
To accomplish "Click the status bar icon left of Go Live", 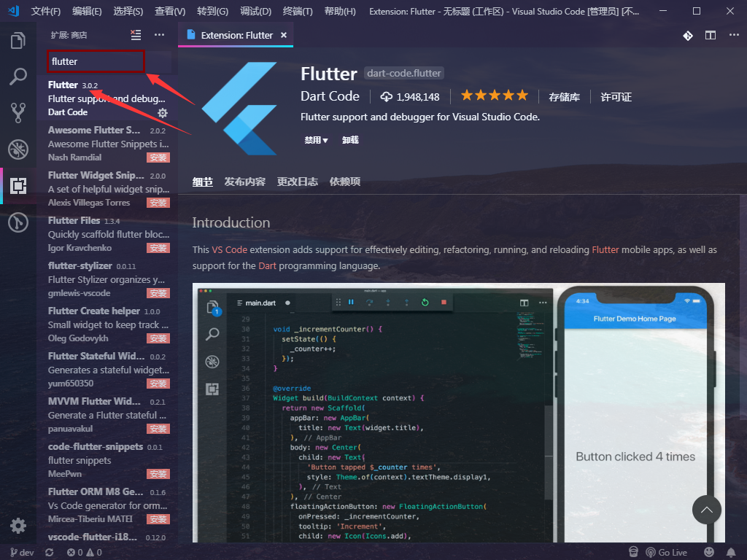I will pos(633,552).
